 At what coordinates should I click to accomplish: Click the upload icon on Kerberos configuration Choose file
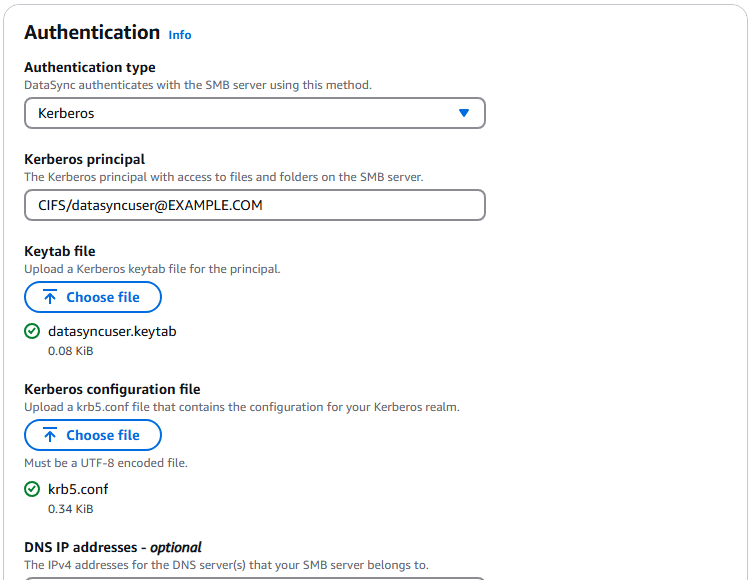(x=50, y=435)
